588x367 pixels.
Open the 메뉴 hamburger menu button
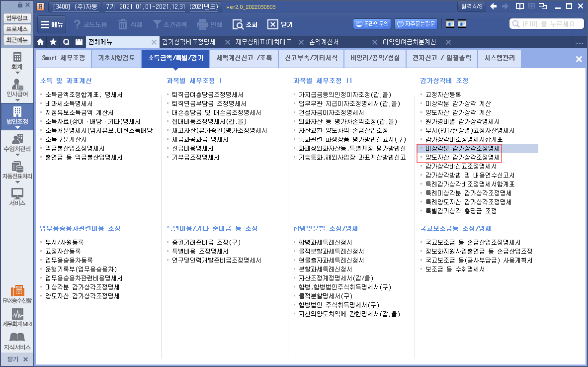52,24
